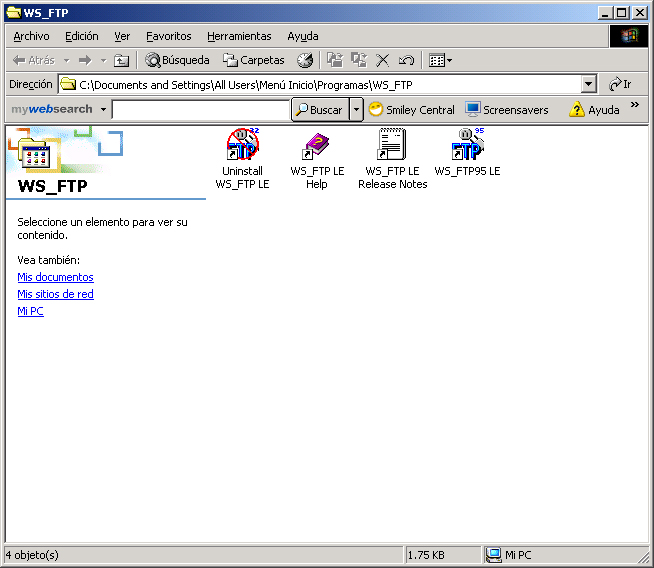Screen dimensions: 654x568
Task: Select the WS_FTP95 LE shortcut
Action: click(467, 152)
